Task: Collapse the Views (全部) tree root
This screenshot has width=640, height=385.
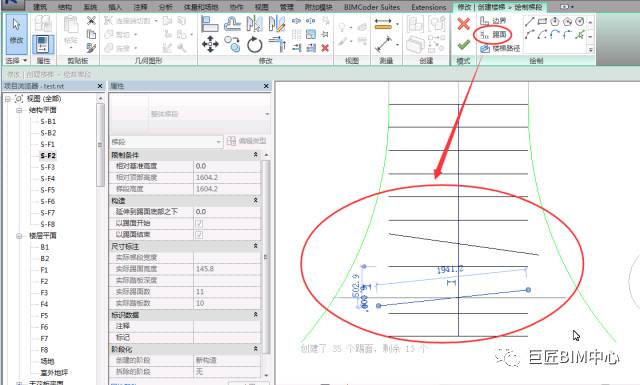Action: coord(7,99)
